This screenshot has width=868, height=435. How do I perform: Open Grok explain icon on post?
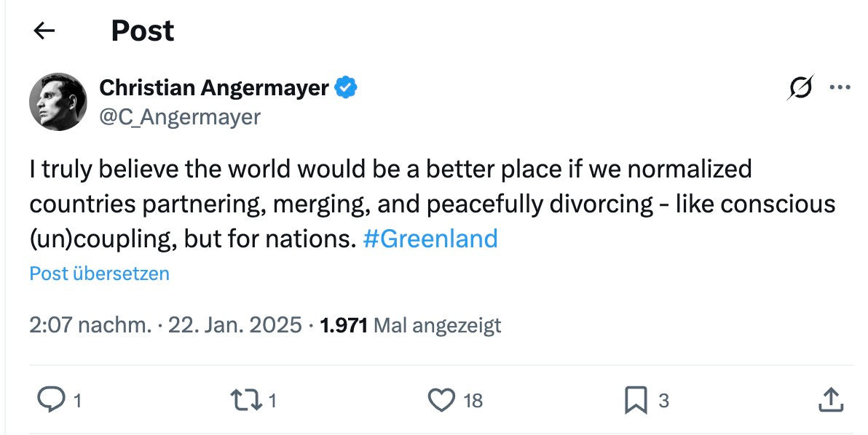800,89
